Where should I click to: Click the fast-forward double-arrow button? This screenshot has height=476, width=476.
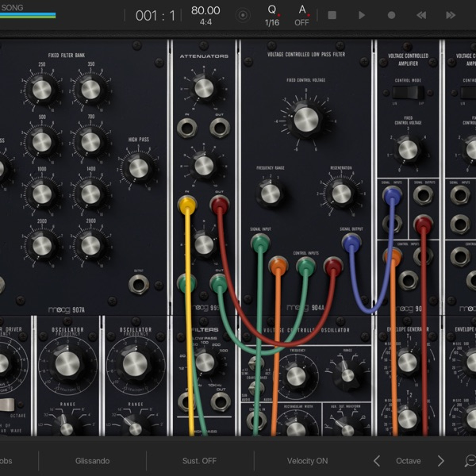(x=451, y=15)
